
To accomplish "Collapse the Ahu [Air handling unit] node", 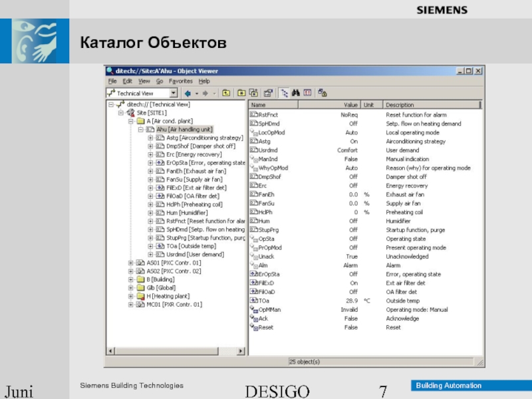I will click(x=140, y=130).
